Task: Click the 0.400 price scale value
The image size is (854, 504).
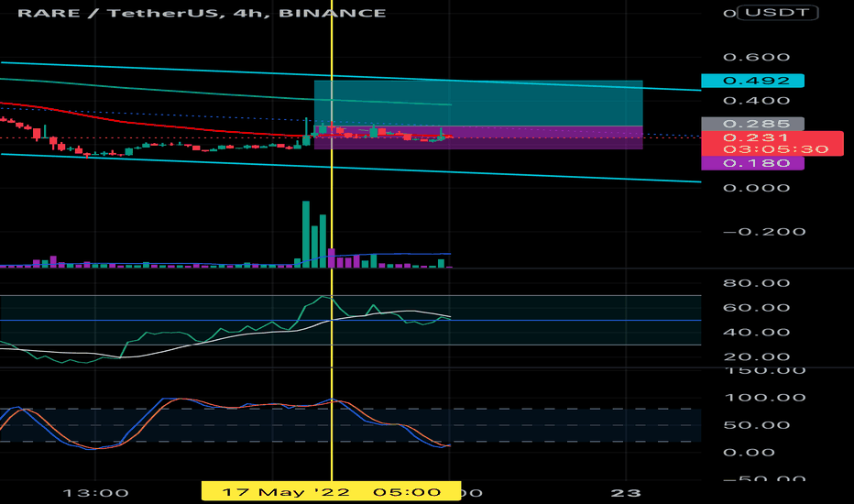Action: pos(756,101)
